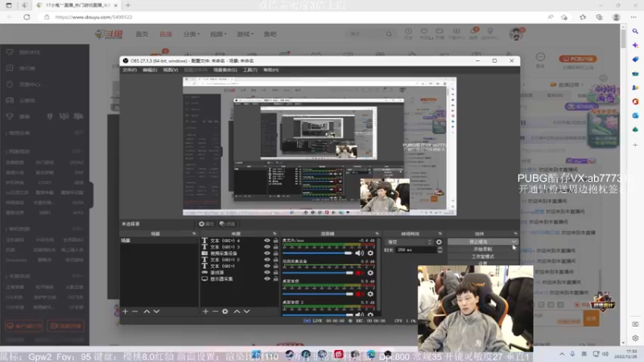
Task: Open scene transition properties gear
Action: click(439, 242)
